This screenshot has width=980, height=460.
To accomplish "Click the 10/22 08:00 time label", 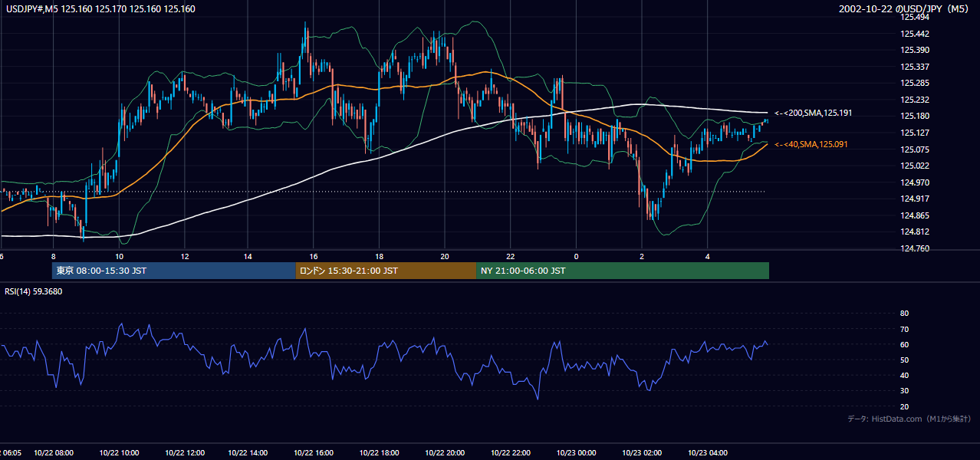I will click(54, 453).
